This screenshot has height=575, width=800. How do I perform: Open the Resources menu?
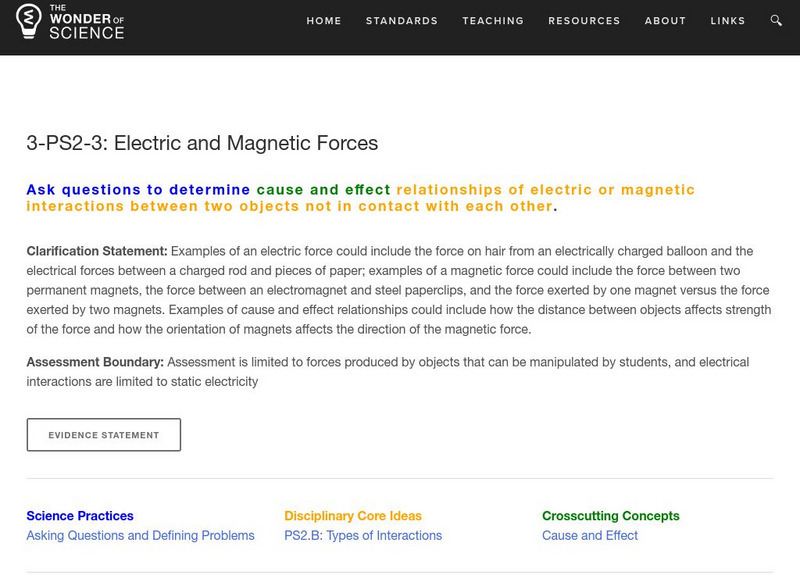coord(584,21)
